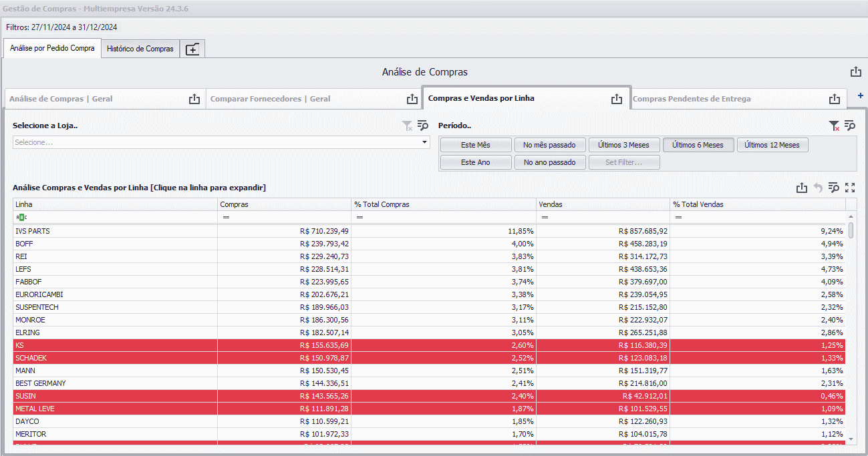Viewport: 868px width, 456px height.
Task: Expand the DAYCO row
Action: 429,421
